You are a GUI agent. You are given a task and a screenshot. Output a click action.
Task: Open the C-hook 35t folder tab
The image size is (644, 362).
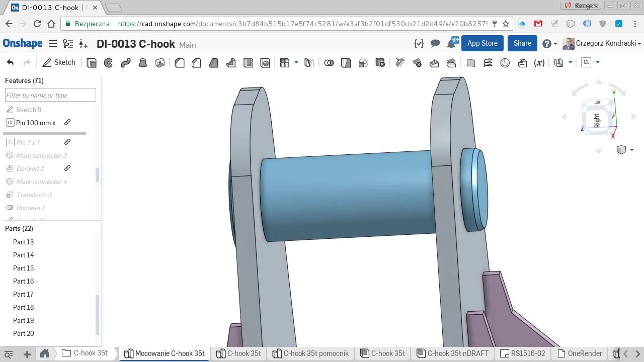(85, 353)
